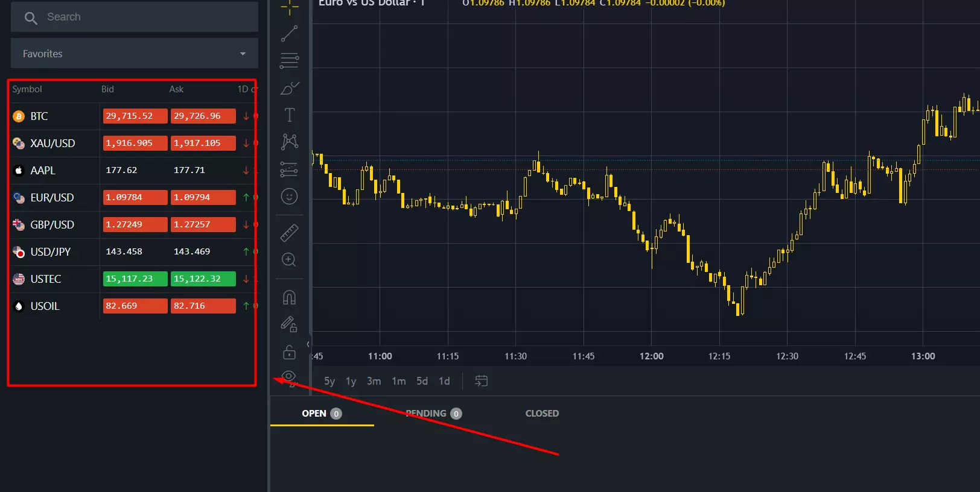Pick the pattern drawing tool
This screenshot has width=980, height=492.
coord(289,142)
